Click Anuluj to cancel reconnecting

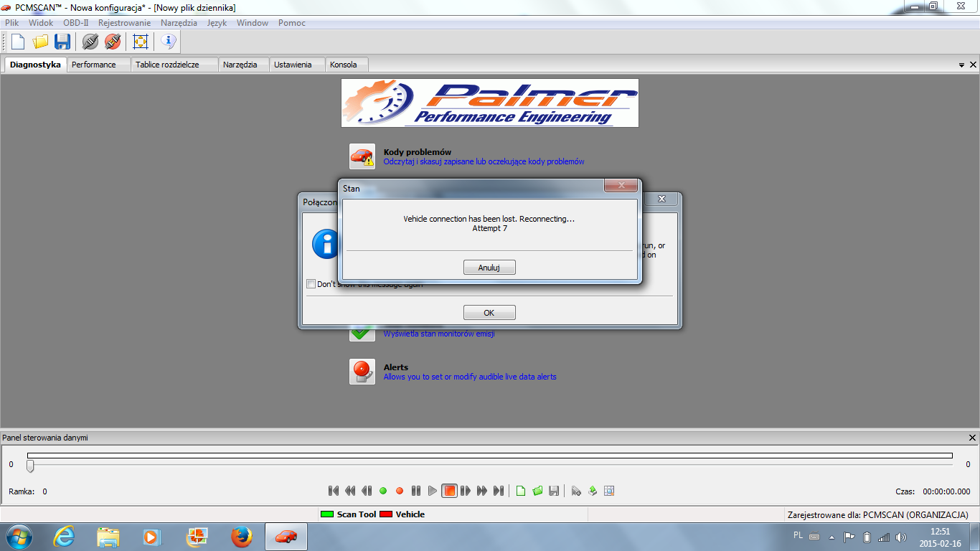pyautogui.click(x=489, y=268)
